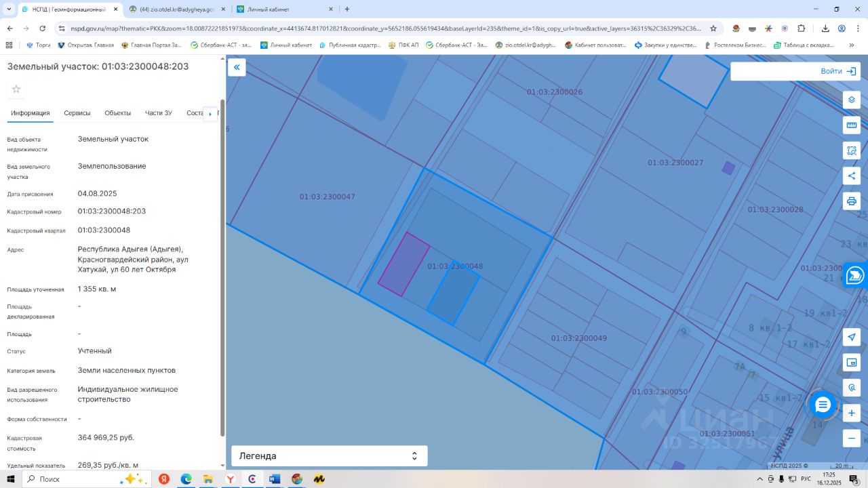Viewport: 868px width, 488px height.
Task: Open the Закупки у единстве... bookmark
Action: 665,45
